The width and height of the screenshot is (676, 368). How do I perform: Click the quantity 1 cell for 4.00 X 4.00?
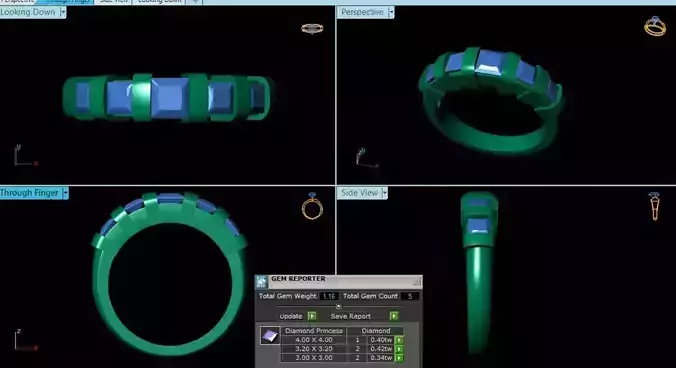tap(357, 340)
